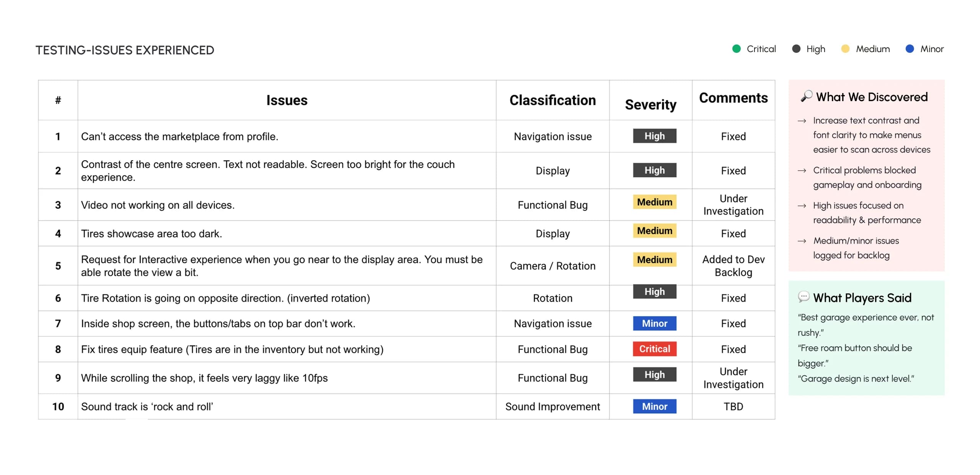Select the High badge for laggy shop row 9
The height and width of the screenshot is (475, 980).
(x=655, y=375)
